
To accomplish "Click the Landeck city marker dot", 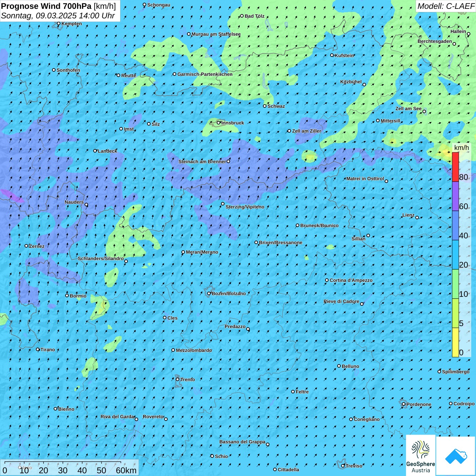I will 95,151.
